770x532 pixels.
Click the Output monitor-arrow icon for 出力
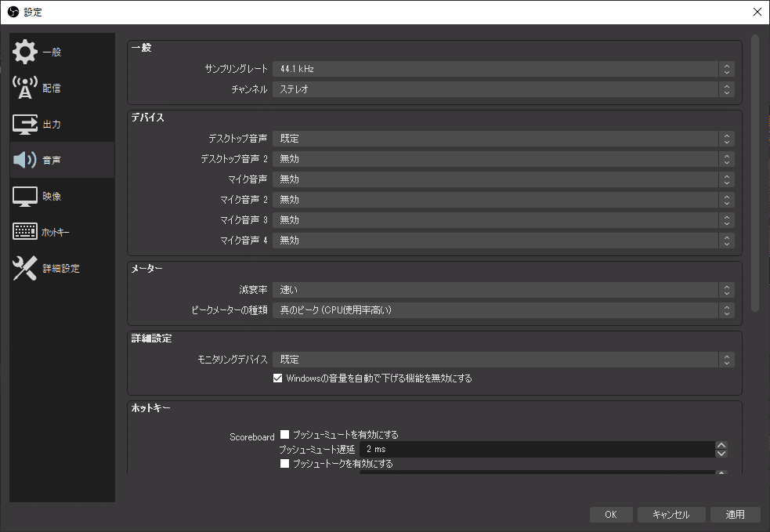tap(24, 125)
